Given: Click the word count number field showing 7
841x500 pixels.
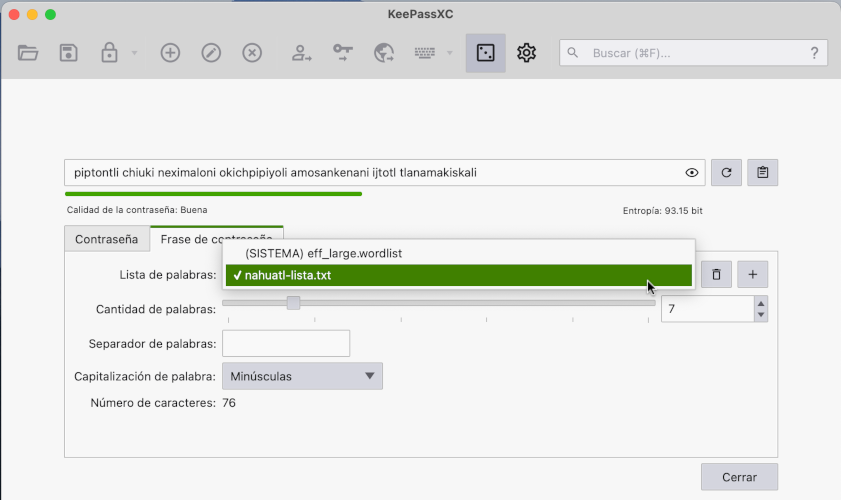Looking at the screenshot, I should pos(708,309).
